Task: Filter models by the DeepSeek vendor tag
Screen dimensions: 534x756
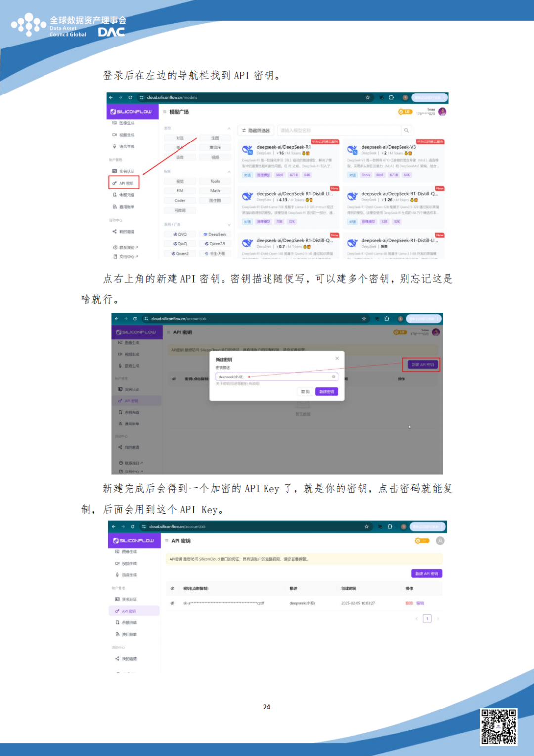Action: click(215, 234)
